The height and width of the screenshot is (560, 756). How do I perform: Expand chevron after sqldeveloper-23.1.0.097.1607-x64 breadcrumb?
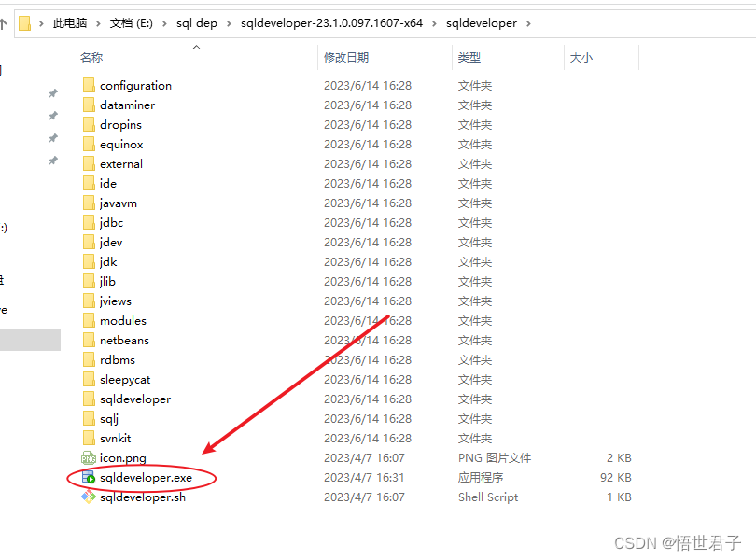[x=434, y=23]
